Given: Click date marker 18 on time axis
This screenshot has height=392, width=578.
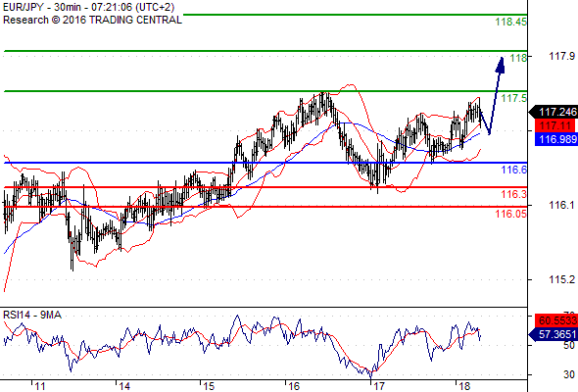Looking at the screenshot, I should 464,386.
